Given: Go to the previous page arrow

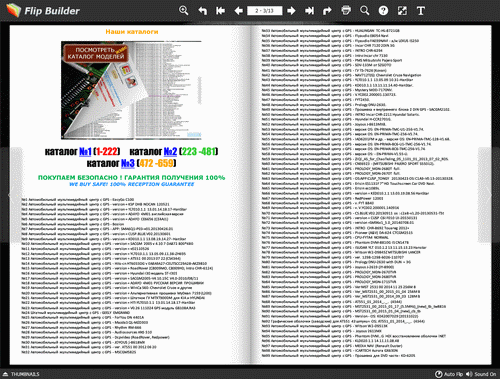Looking at the screenshot, I should (238, 11).
